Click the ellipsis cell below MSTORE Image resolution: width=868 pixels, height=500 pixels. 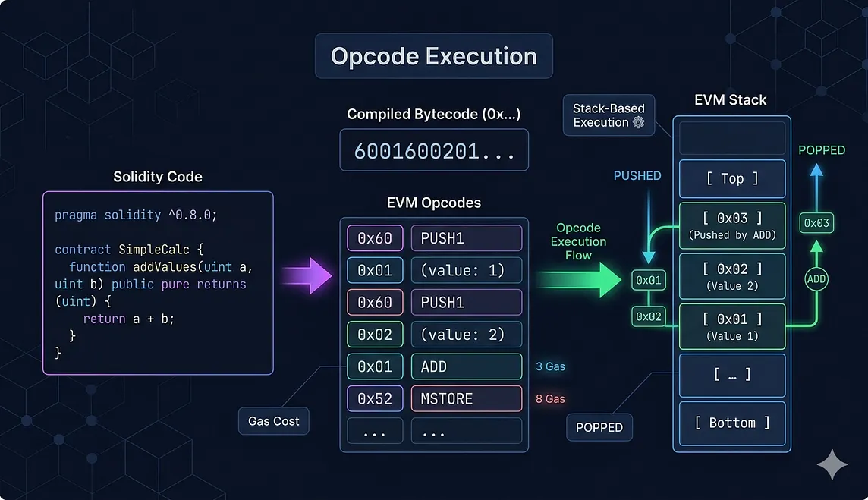[x=467, y=431]
